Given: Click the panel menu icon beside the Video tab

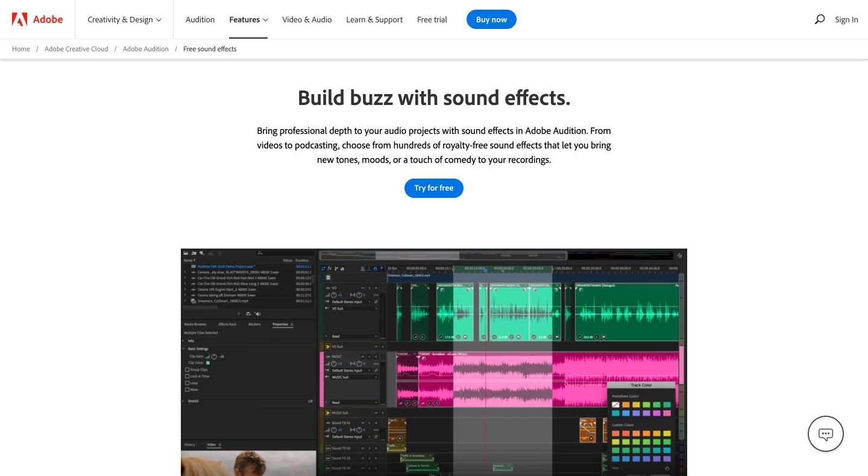Looking at the screenshot, I should (x=221, y=445).
